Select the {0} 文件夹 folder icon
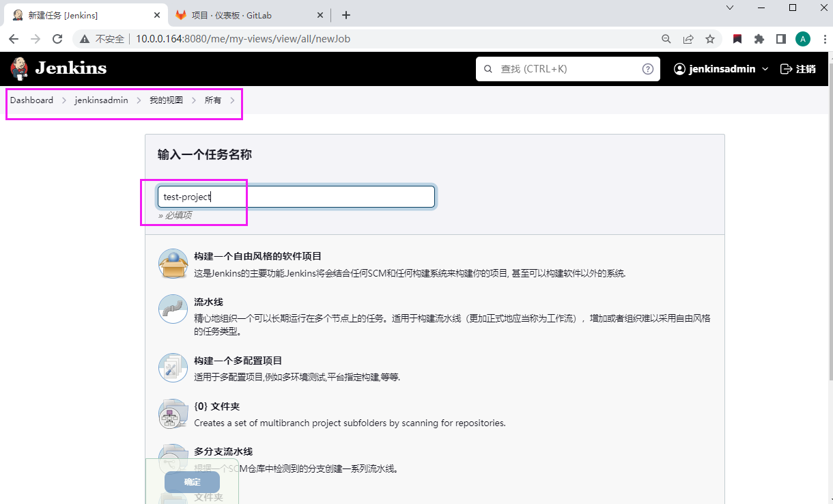The width and height of the screenshot is (833, 504). tap(173, 413)
